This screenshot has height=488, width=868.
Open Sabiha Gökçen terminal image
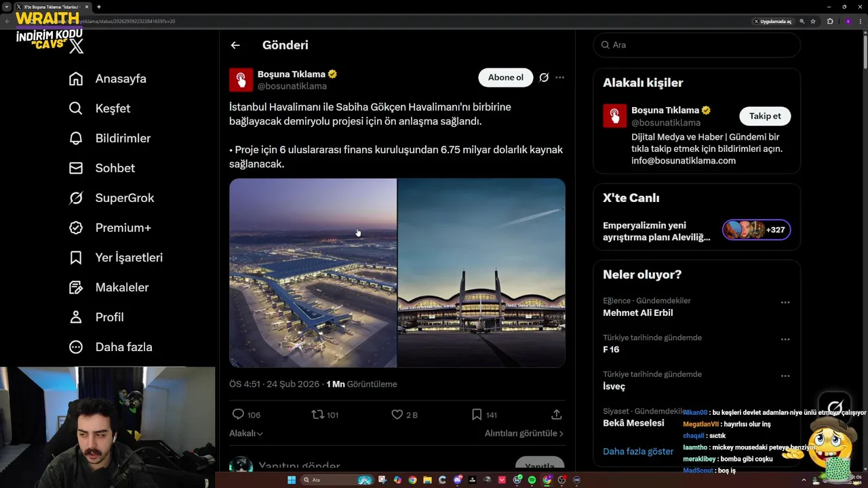point(481,272)
